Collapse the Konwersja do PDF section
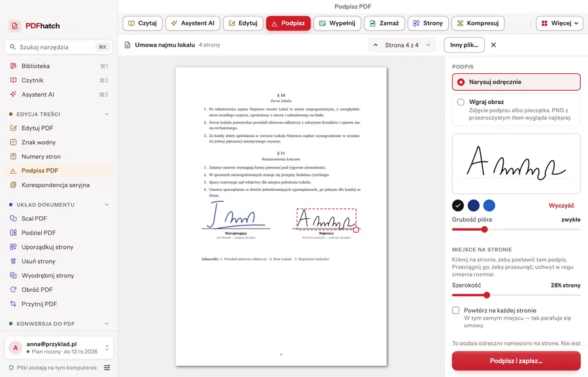Screen dimensions: 588x377 (107, 323)
